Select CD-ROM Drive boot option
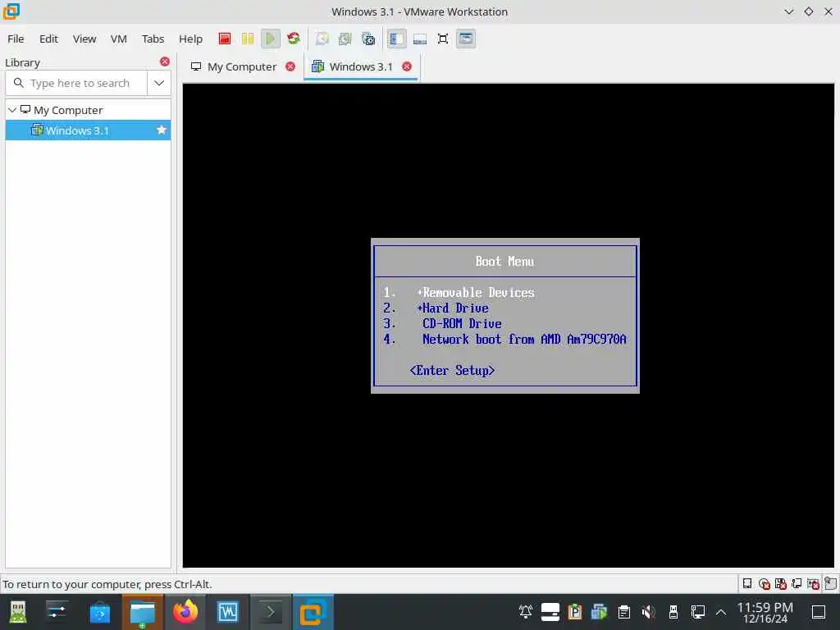840x630 pixels. 462,323
